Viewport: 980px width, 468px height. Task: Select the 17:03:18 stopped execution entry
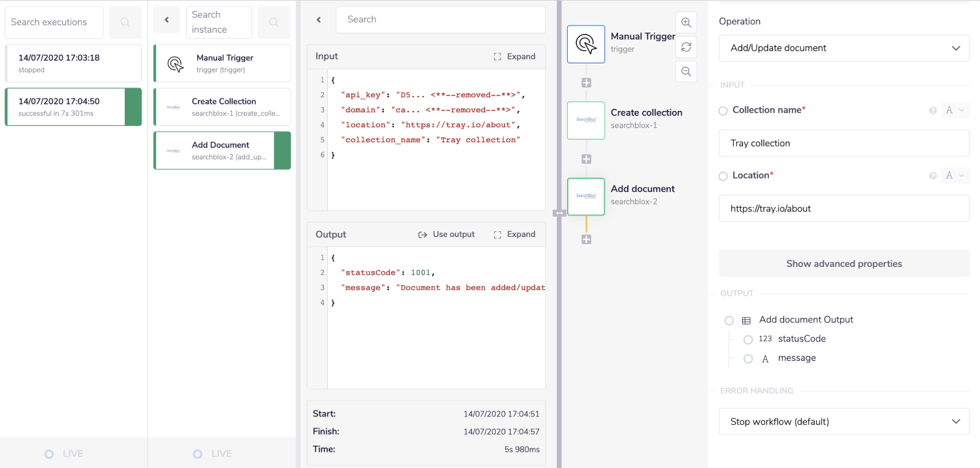pos(73,63)
